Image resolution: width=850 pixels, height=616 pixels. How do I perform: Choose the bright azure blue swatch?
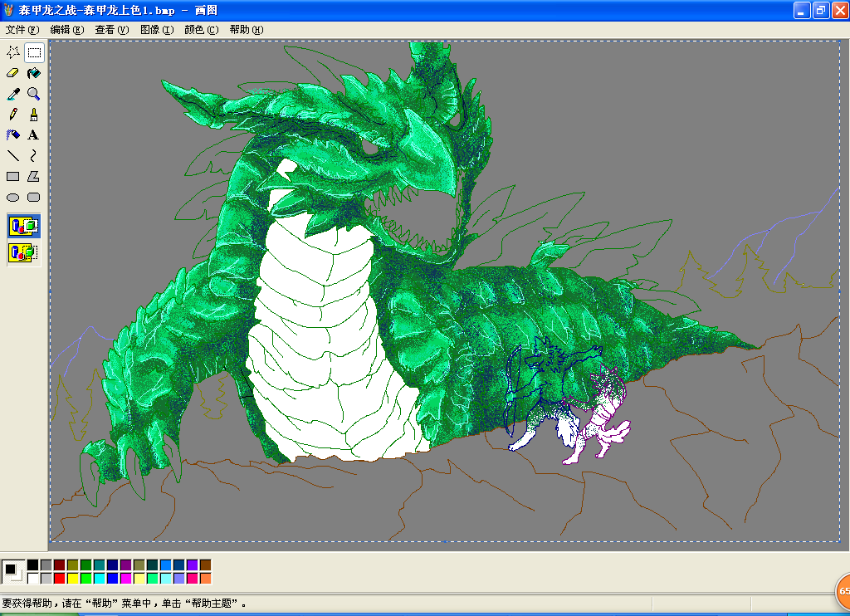click(x=166, y=565)
